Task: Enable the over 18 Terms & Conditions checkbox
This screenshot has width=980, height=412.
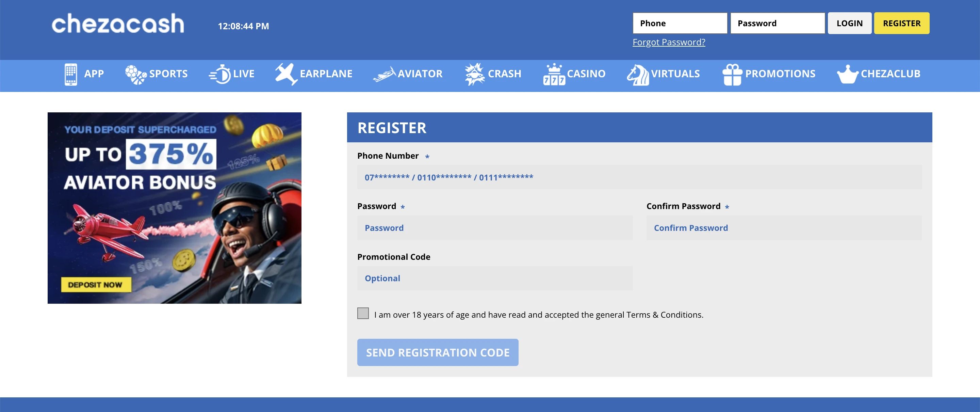Action: click(x=363, y=313)
